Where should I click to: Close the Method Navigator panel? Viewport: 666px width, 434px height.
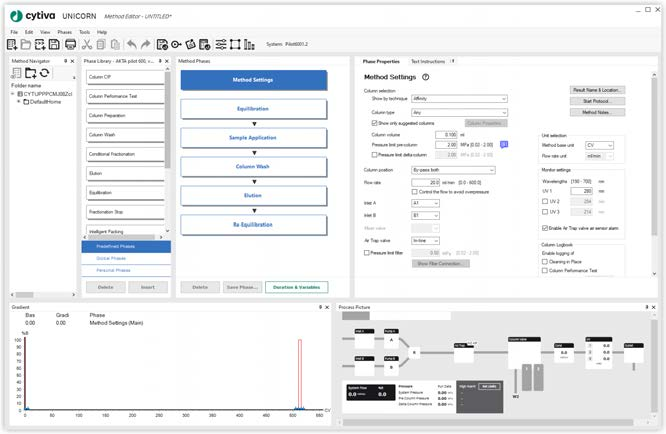click(72, 61)
